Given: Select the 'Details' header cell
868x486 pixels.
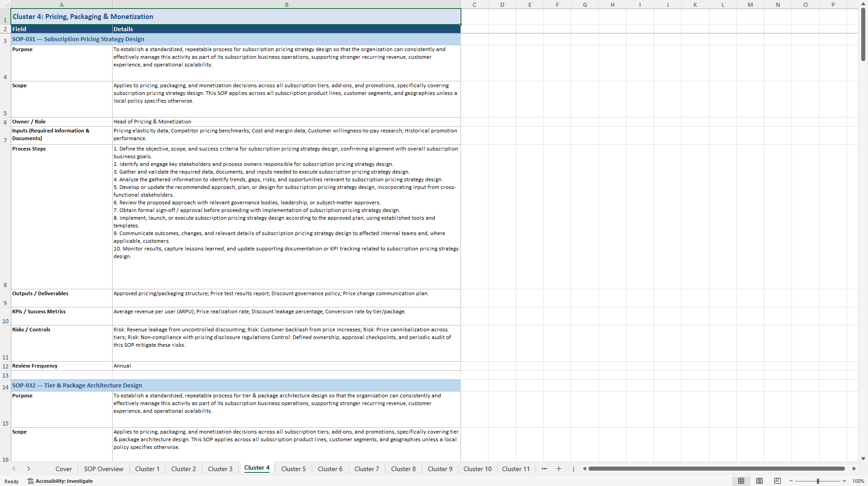Looking at the screenshot, I should pyautogui.click(x=286, y=29).
